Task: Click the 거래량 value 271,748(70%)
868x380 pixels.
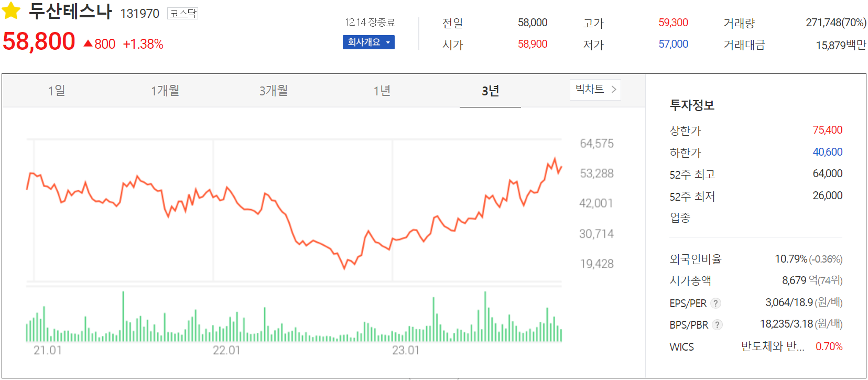Action: point(836,23)
